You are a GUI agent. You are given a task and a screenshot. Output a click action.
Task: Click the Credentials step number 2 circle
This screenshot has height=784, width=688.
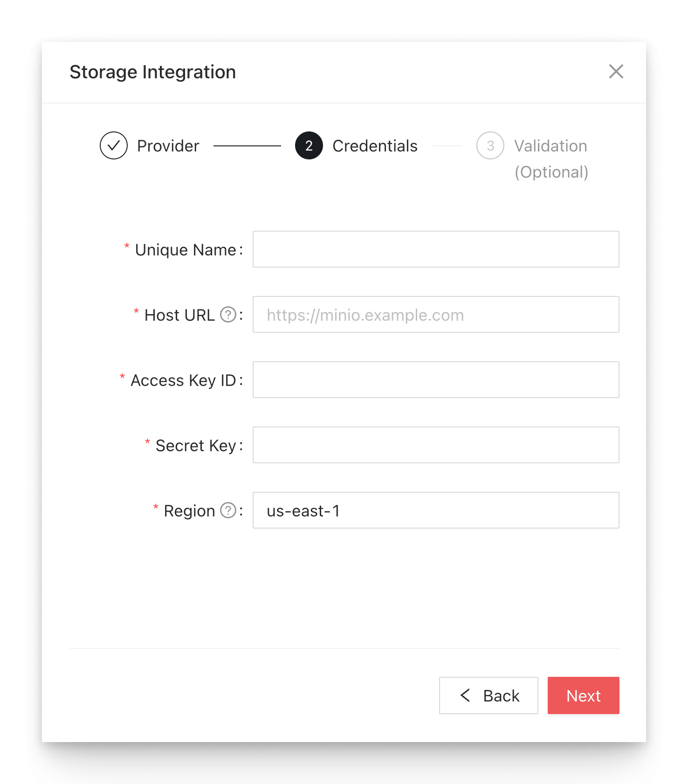click(309, 145)
